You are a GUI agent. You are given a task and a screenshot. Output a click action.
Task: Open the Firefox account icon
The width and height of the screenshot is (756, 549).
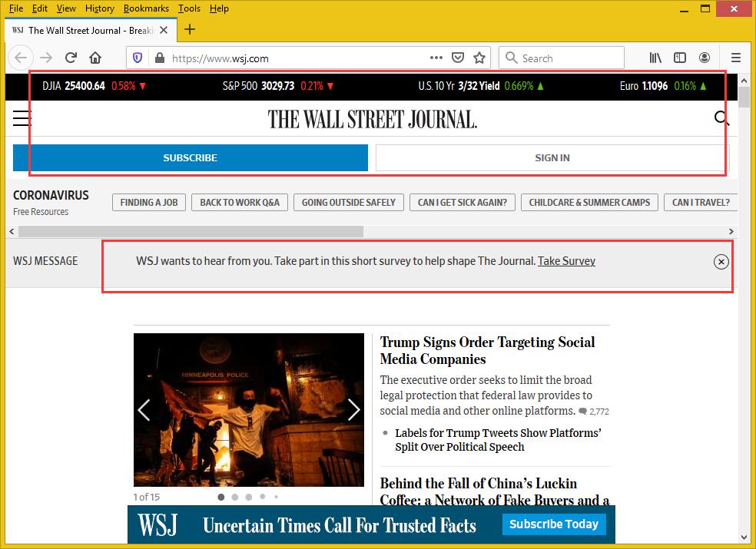(705, 58)
